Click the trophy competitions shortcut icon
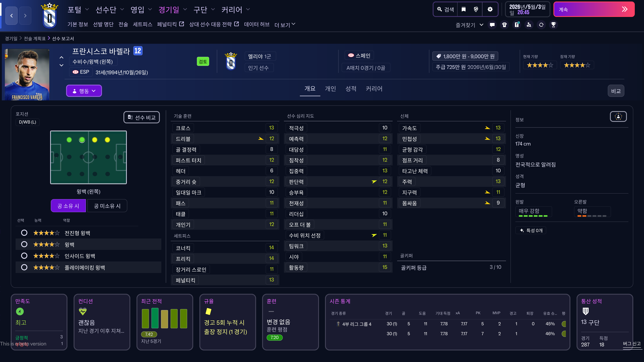Viewport: 644px width, 362px height. click(553, 25)
